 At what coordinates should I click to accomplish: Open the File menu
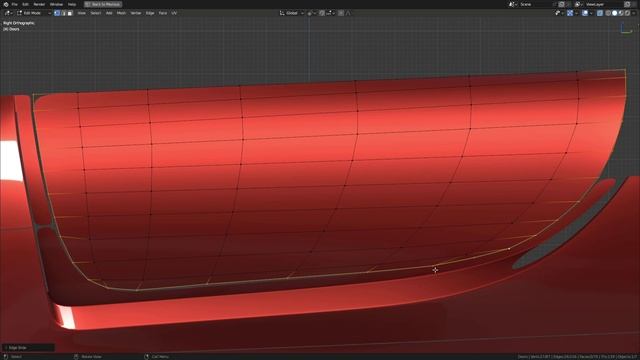pos(15,4)
